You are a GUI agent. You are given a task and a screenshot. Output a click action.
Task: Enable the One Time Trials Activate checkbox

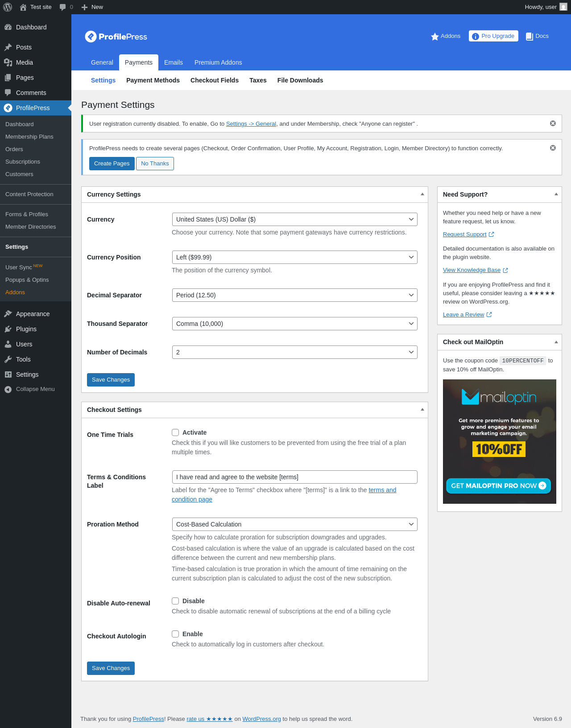pyautogui.click(x=175, y=432)
